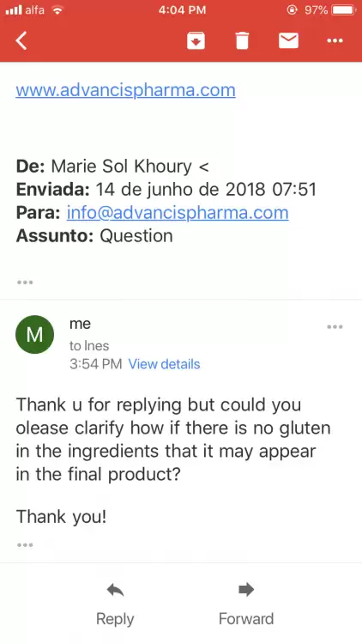Viewport: 362px width, 644px height.
Task: Tap the to Ines recipient line
Action: 89,346
